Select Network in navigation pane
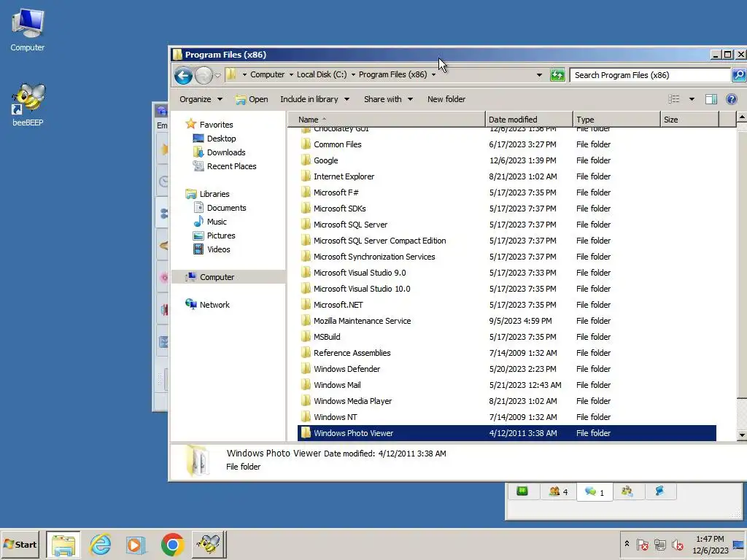The width and height of the screenshot is (747, 560). (x=208, y=305)
